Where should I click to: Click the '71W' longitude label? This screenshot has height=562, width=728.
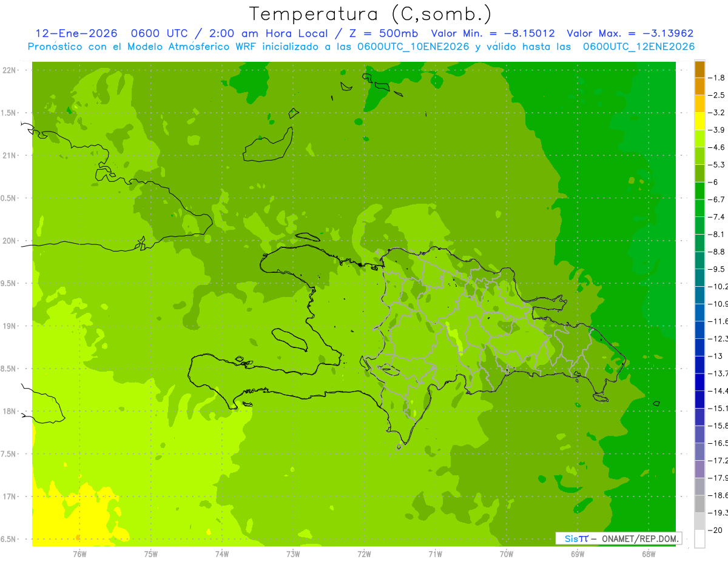tap(435, 554)
